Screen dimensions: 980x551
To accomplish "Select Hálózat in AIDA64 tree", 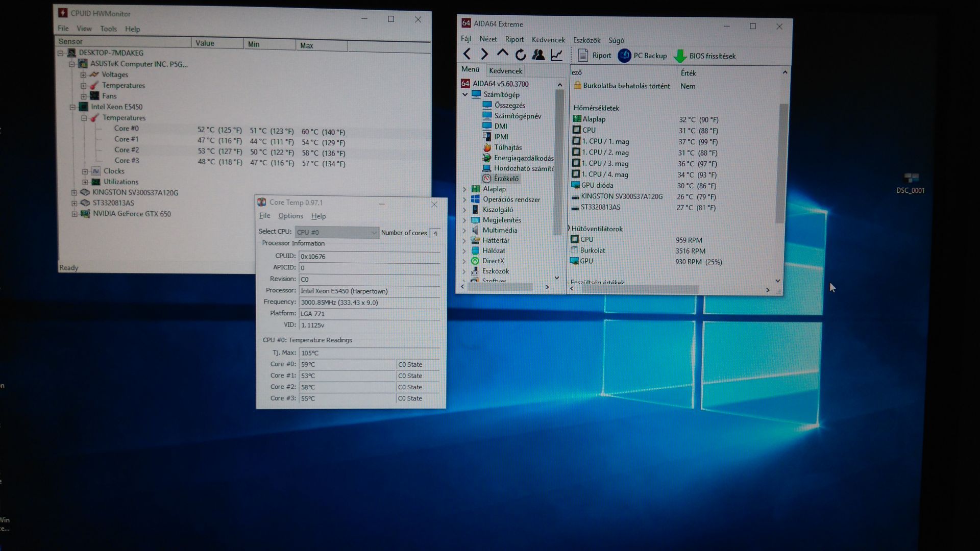I will pyautogui.click(x=494, y=251).
